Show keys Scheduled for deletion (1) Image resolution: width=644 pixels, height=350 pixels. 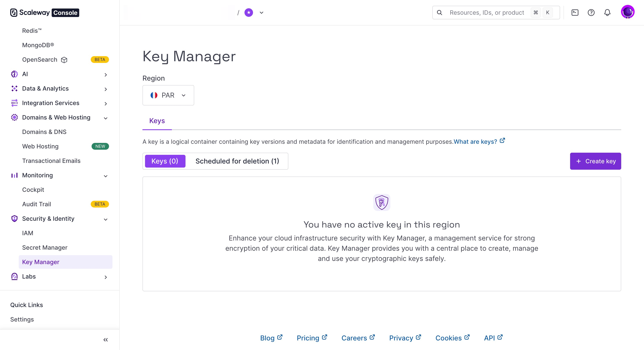tap(237, 161)
